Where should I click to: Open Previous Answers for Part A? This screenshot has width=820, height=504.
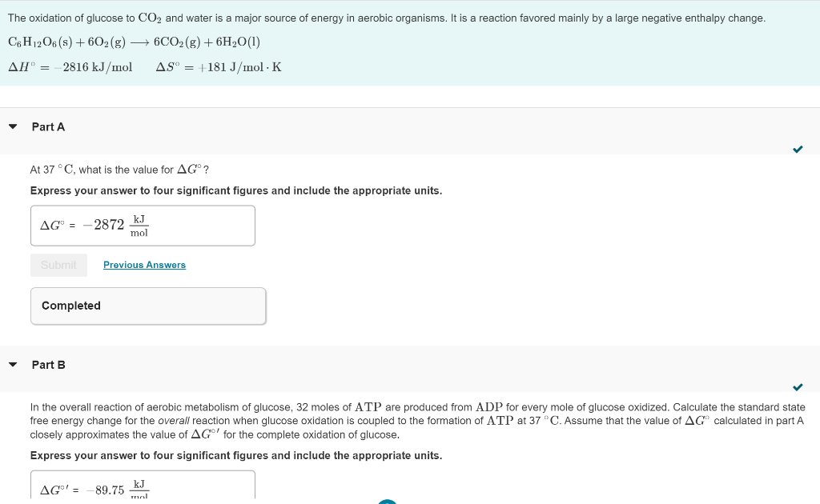pos(144,264)
